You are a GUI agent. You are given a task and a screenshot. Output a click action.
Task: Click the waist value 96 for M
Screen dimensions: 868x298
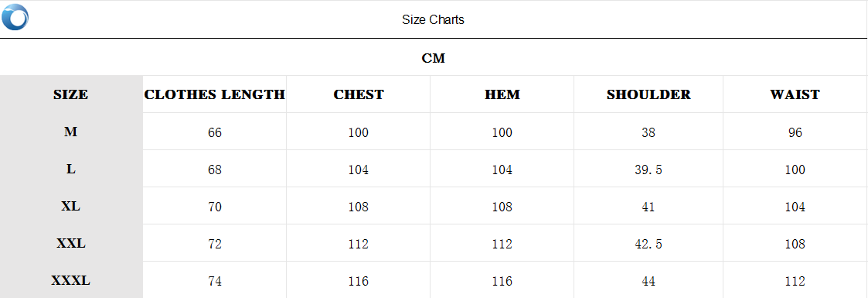[795, 132]
